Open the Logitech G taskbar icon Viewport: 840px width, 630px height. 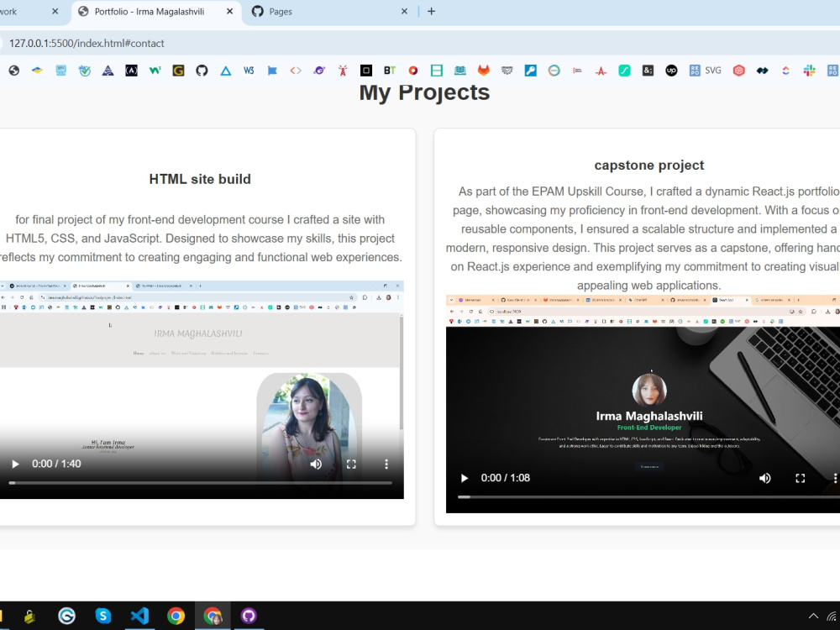[x=66, y=616]
